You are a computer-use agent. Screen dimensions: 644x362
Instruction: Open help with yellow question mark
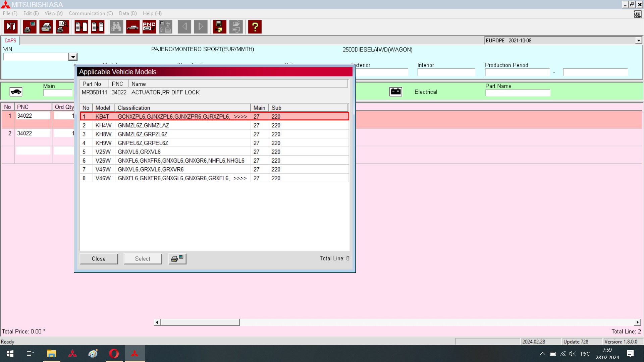point(255,27)
